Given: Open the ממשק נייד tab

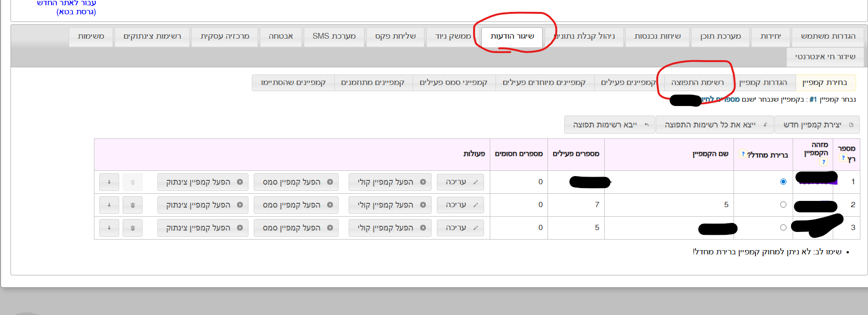Looking at the screenshot, I should [453, 36].
